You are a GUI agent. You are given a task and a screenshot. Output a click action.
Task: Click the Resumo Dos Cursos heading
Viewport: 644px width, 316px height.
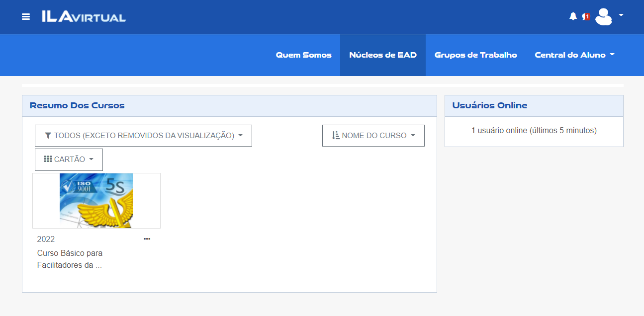click(x=77, y=105)
